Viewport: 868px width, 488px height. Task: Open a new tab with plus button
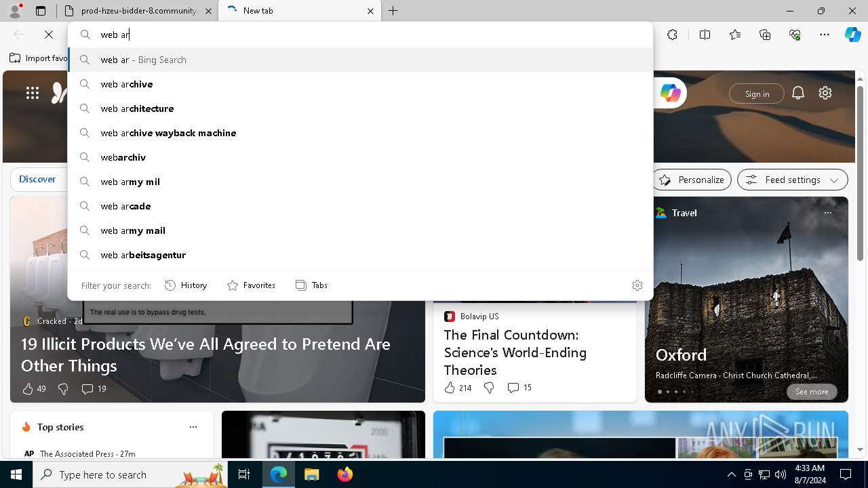[x=393, y=11]
